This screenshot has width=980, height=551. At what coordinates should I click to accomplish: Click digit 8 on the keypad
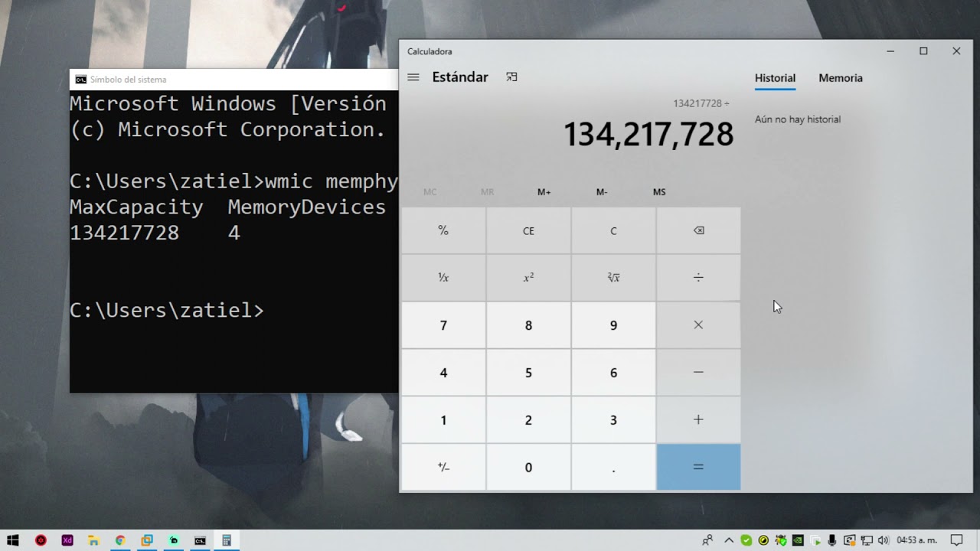pyautogui.click(x=528, y=325)
